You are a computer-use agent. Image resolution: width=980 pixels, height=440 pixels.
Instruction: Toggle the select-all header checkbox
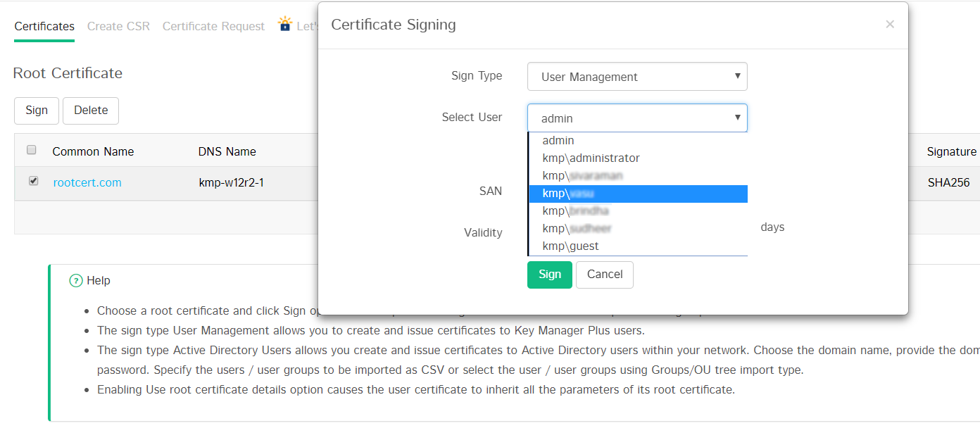pos(32,150)
